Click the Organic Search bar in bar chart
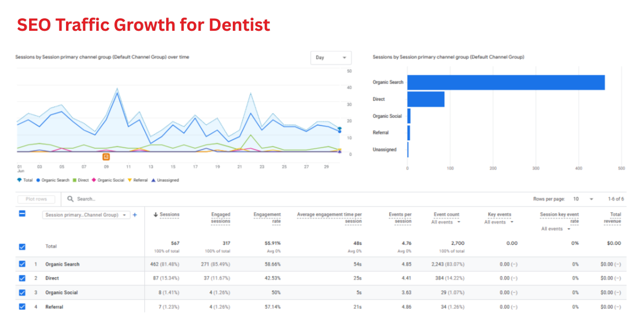Viewport: 644px width, 326px height. 506,82
